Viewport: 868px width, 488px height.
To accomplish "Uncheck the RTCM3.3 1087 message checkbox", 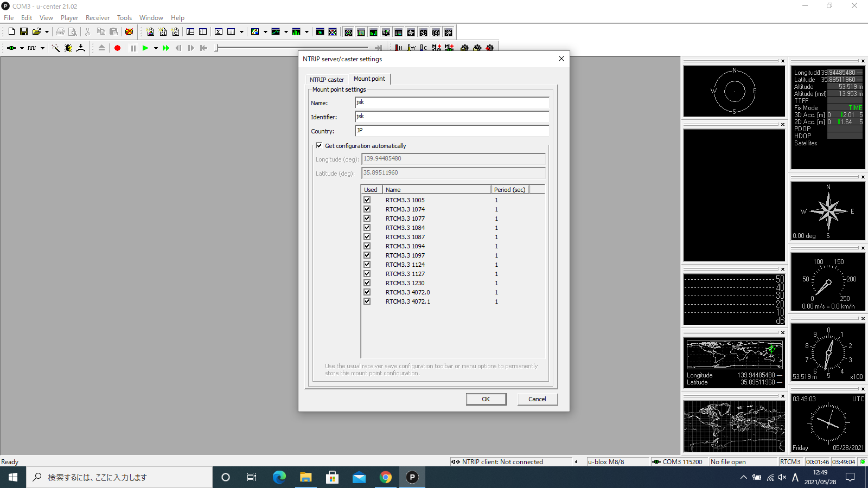I will click(367, 237).
